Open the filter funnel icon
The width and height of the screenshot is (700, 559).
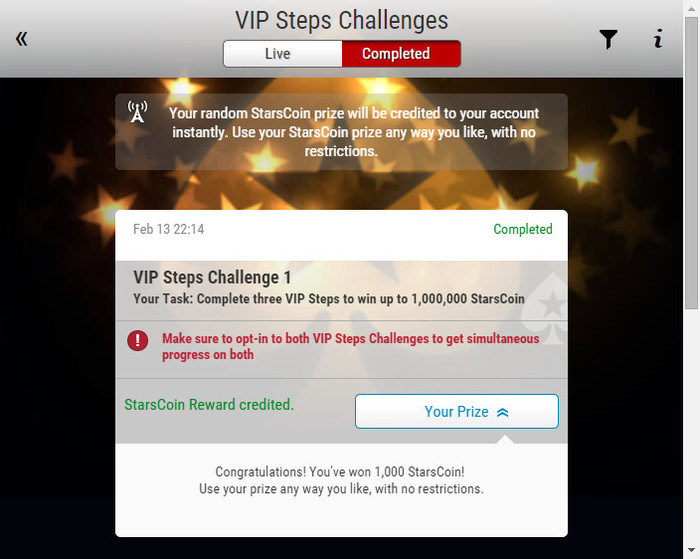click(608, 39)
